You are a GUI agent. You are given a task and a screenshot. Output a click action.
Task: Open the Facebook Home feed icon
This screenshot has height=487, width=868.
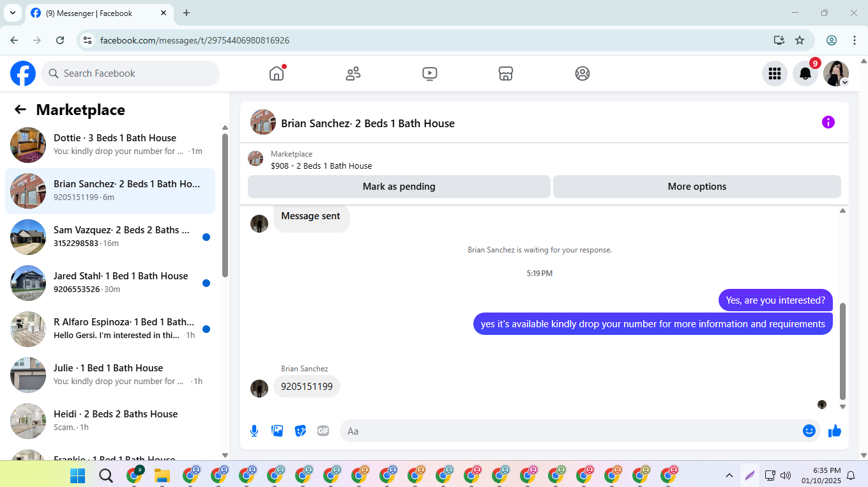tap(277, 73)
